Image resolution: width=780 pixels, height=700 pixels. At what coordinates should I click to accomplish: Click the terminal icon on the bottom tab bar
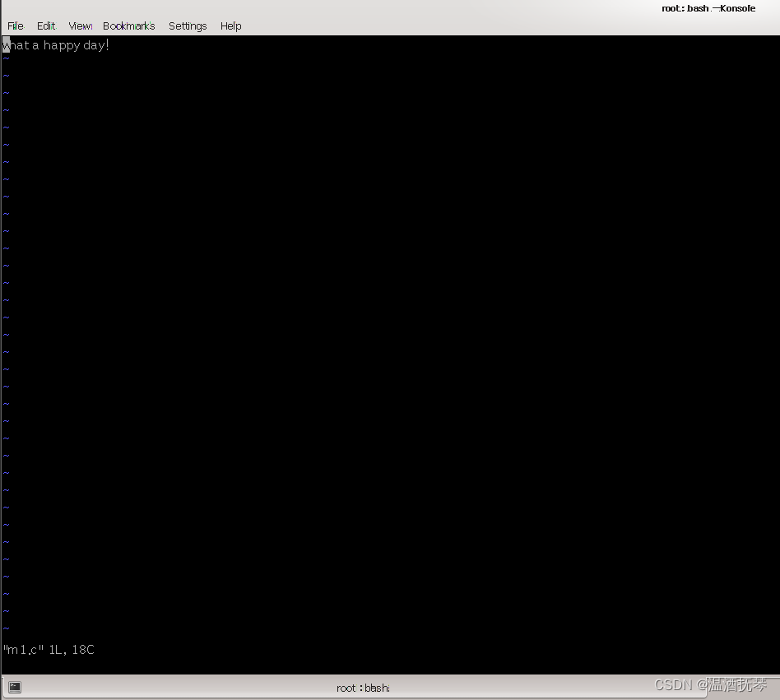click(14, 686)
